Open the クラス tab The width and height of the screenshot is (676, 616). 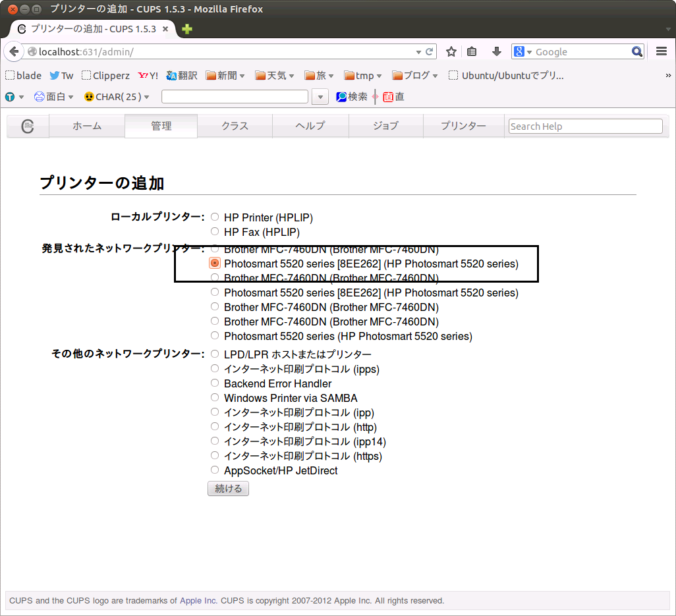[235, 126]
